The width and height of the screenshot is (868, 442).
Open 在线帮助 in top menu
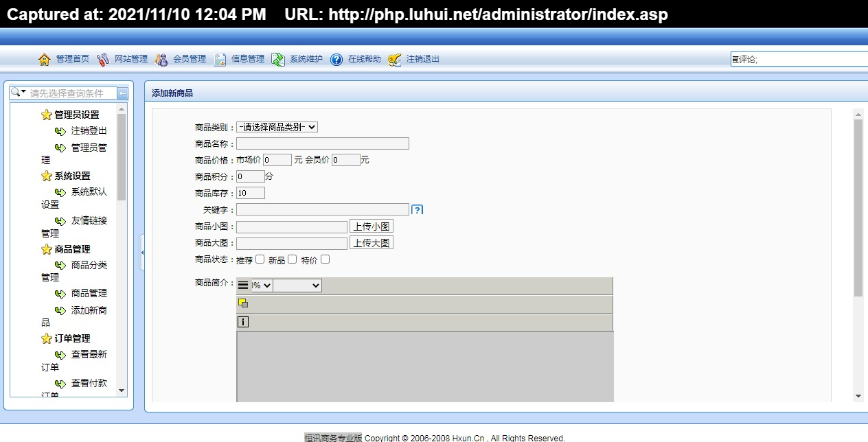365,59
